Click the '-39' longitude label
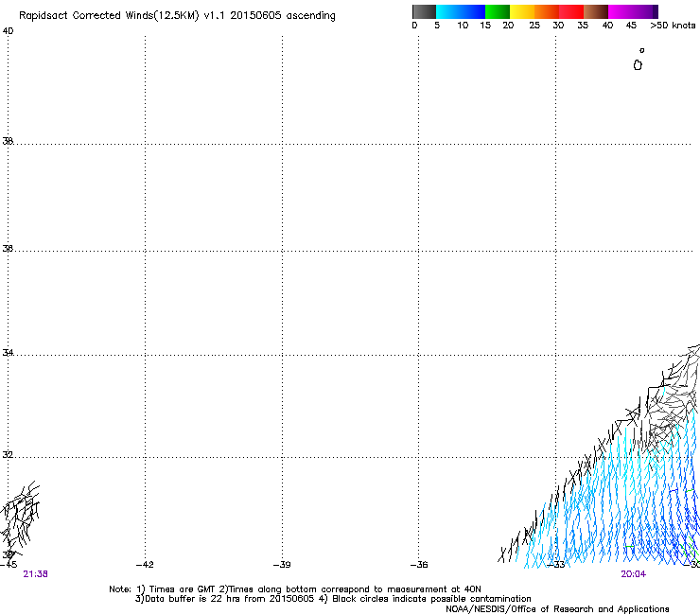This screenshot has width=700, height=615. coord(282,565)
